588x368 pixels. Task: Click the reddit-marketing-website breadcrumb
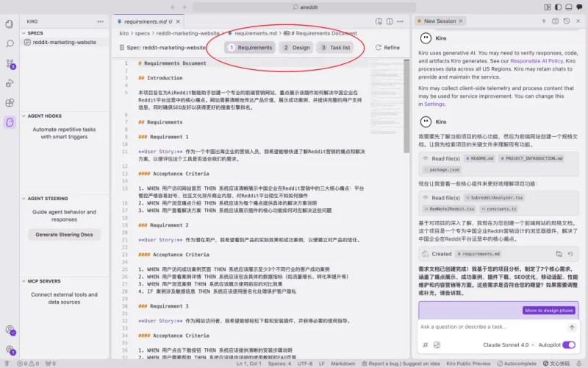pos(187,33)
